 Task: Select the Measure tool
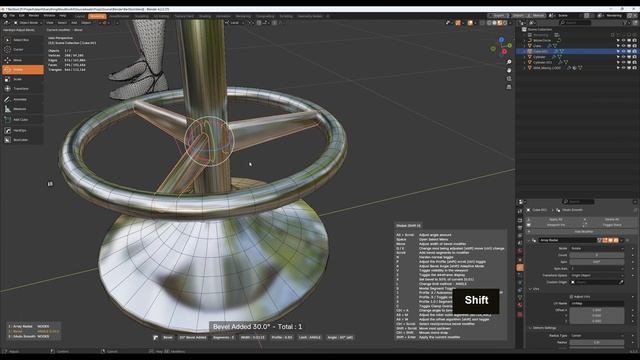click(22, 109)
